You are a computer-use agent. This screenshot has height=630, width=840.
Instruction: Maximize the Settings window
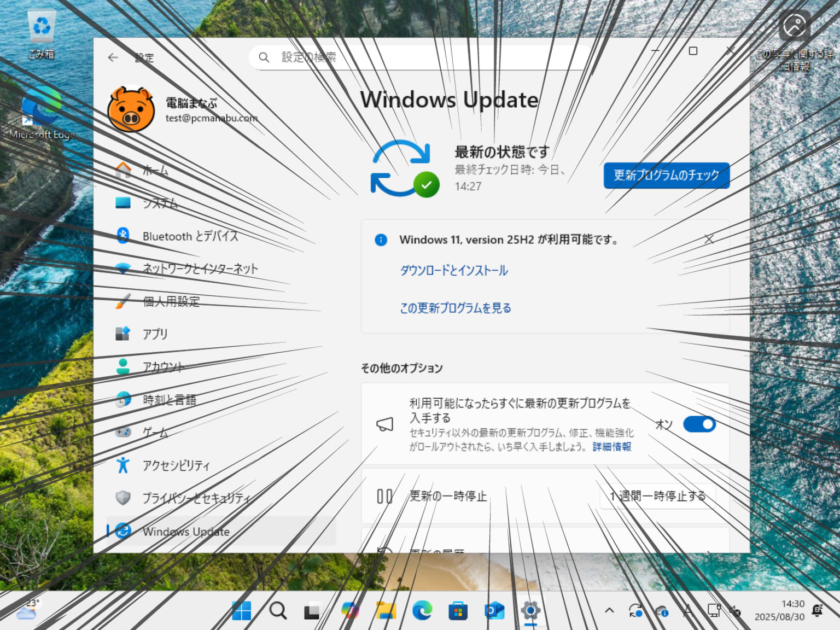coord(693,51)
